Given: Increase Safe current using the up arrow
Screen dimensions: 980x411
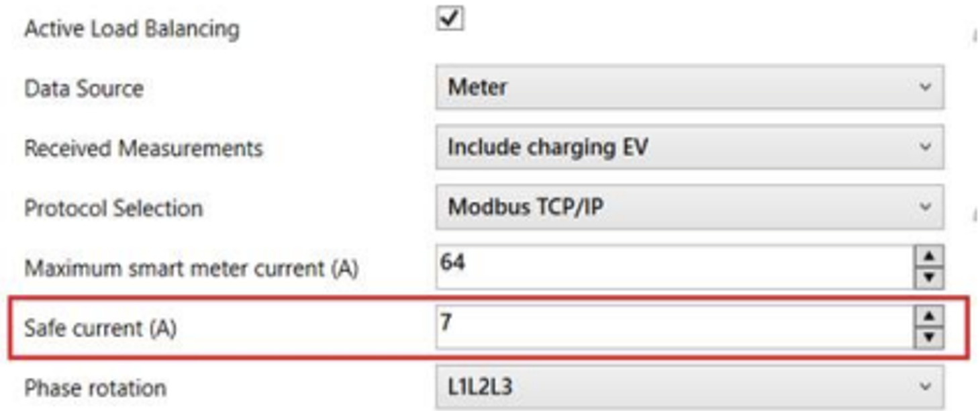Looking at the screenshot, I should (x=929, y=316).
